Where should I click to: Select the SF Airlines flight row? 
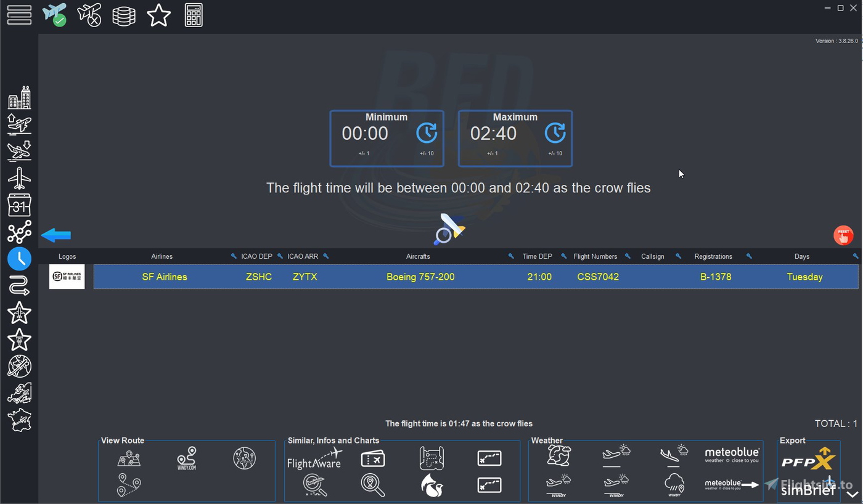(421, 277)
